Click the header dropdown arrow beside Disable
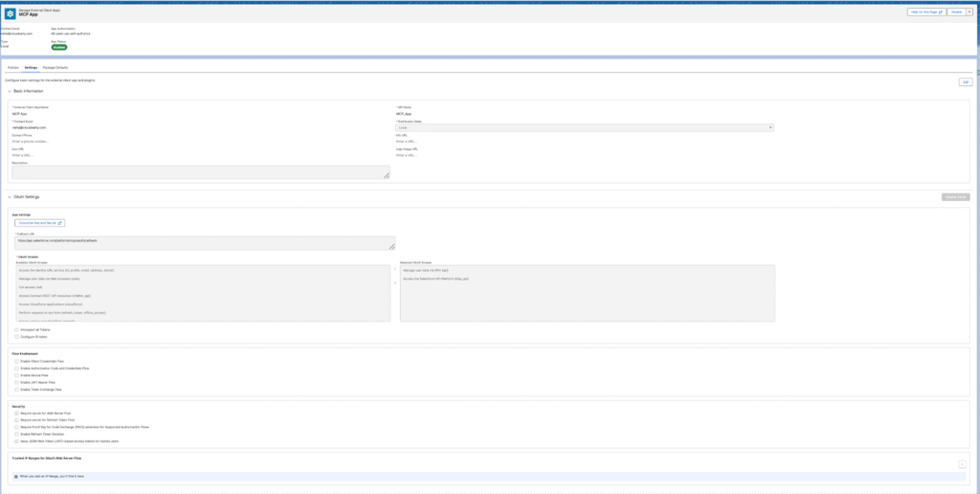Screen dimensions: 980x494 (x=969, y=12)
